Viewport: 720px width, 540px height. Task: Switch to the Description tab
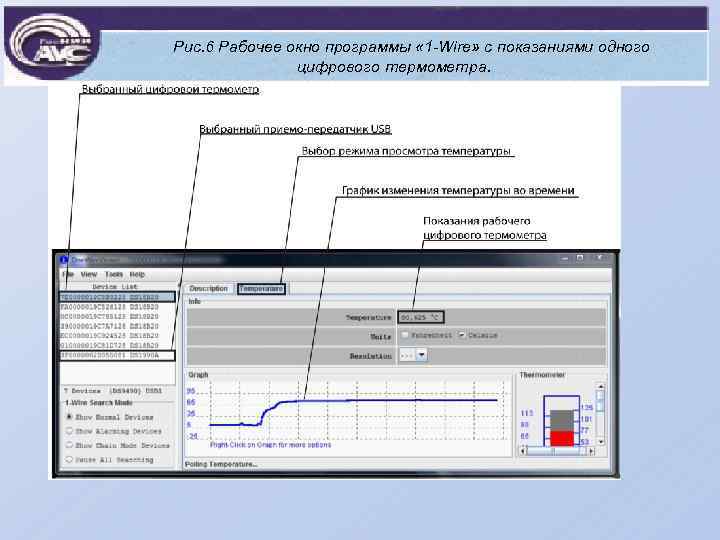208,288
